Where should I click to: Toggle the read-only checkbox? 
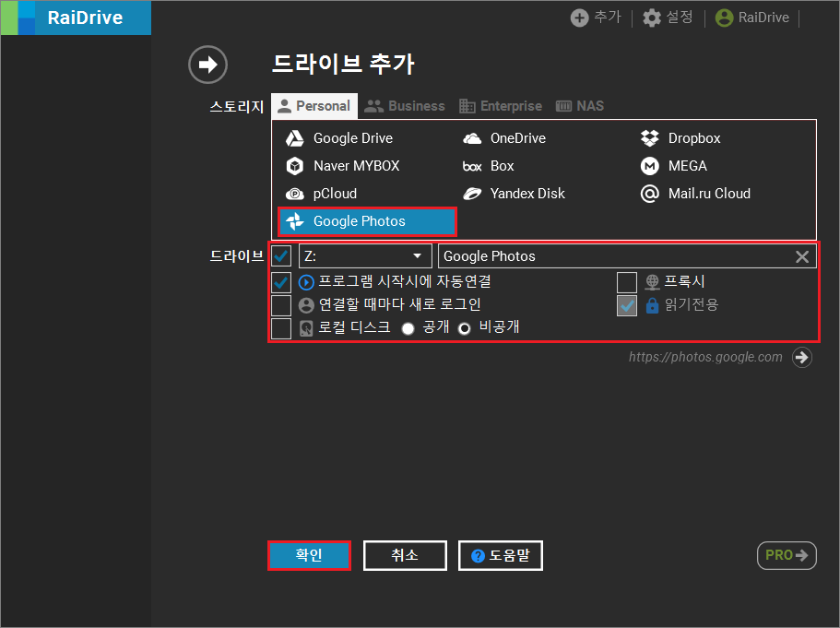[627, 305]
